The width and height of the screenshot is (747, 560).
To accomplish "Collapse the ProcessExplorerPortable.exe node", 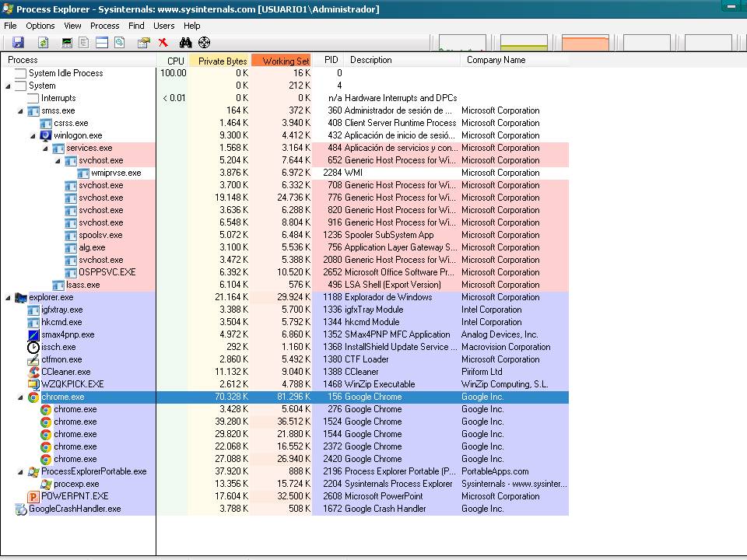I will (20, 472).
